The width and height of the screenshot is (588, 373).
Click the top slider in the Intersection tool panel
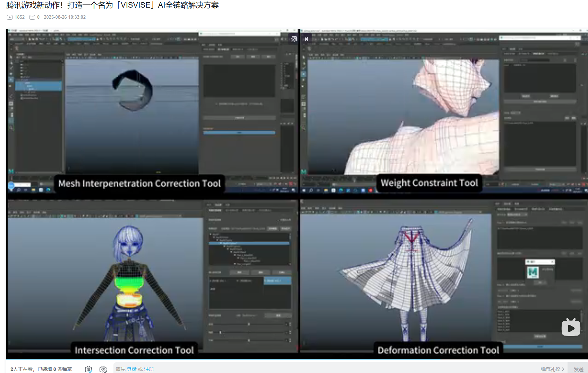click(x=249, y=324)
